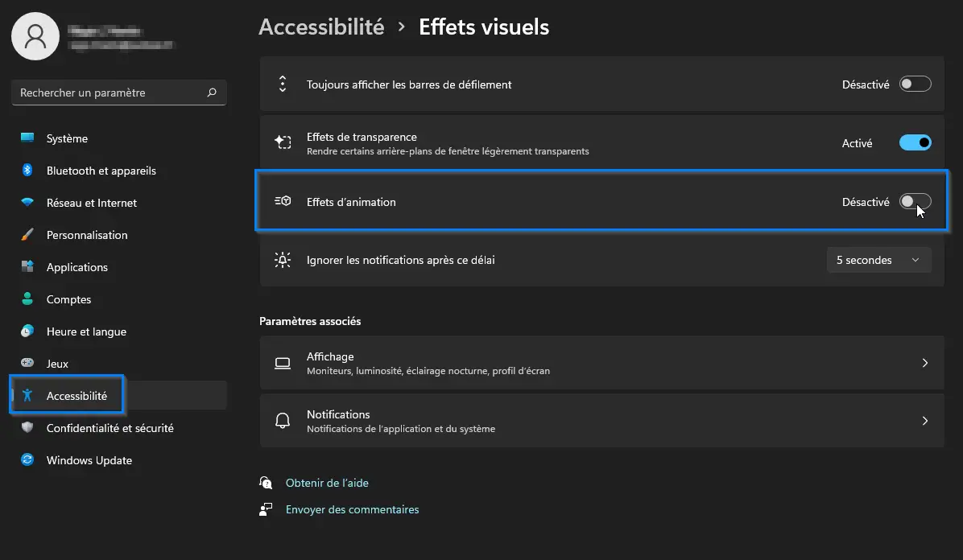Click the Rendre certains arrière-plans description text

(448, 151)
